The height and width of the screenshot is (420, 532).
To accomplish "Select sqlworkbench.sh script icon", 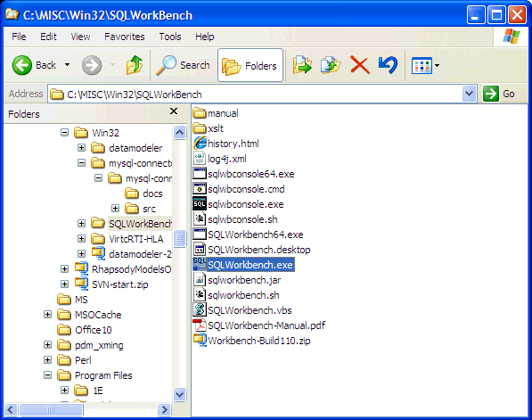I will (200, 294).
